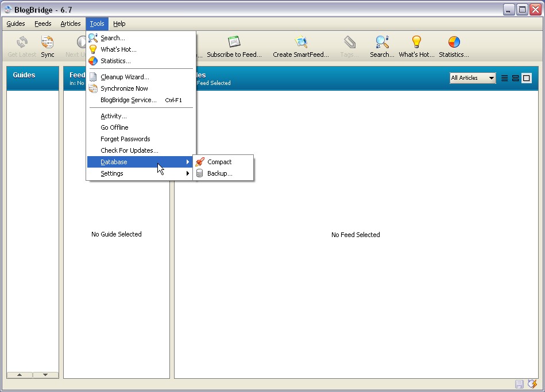Image resolution: width=545 pixels, height=392 pixels.
Task: Select Go Offline menu entry
Action: (x=141, y=127)
